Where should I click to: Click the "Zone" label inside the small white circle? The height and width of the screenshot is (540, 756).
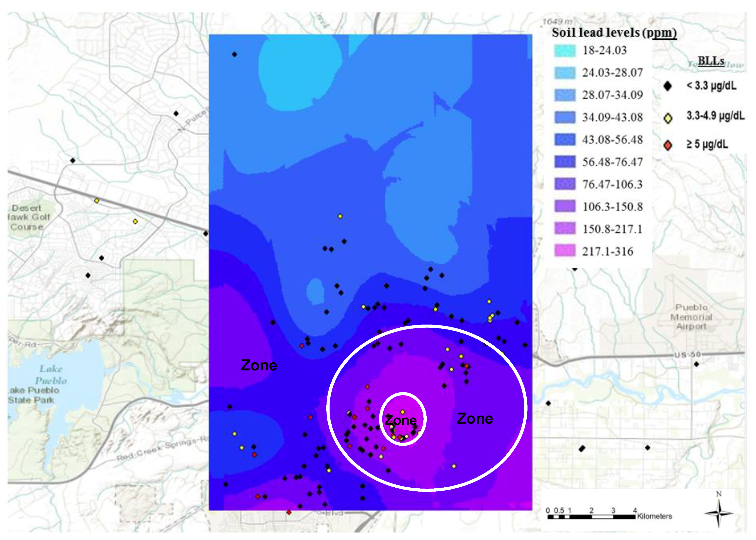pos(401,420)
